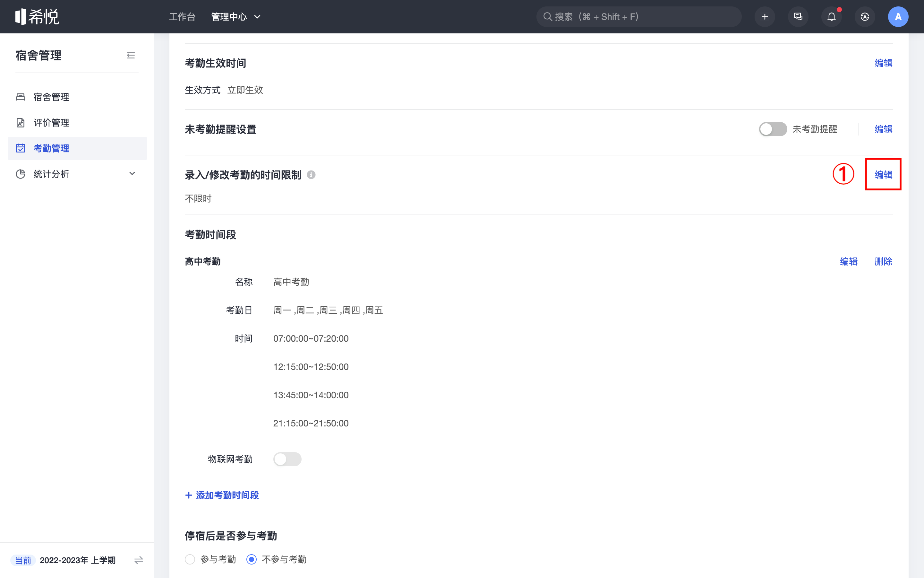Viewport: 924px width, 578px height.
Task: Select the 宿舍管理 bed icon item
Action: pos(21,97)
